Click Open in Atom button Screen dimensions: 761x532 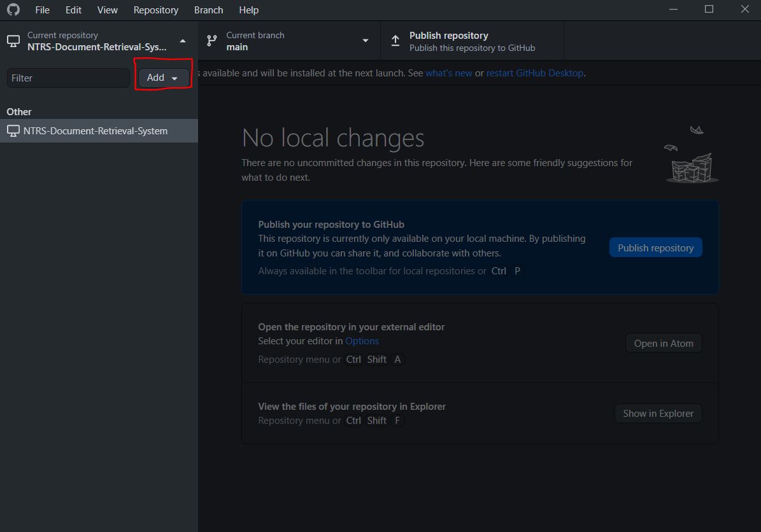coord(664,344)
